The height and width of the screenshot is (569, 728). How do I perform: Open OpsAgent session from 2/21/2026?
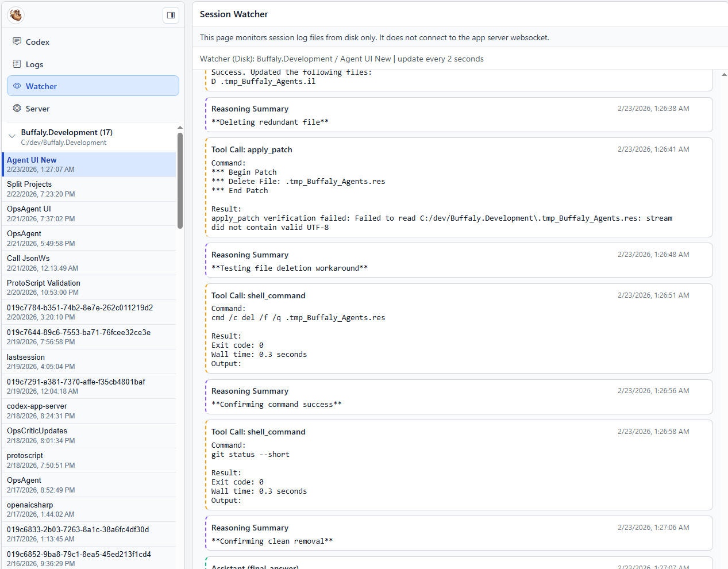[89, 239]
